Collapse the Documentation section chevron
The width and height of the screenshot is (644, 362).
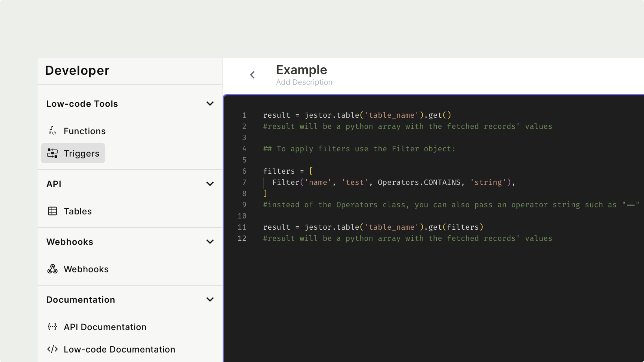[x=210, y=299]
